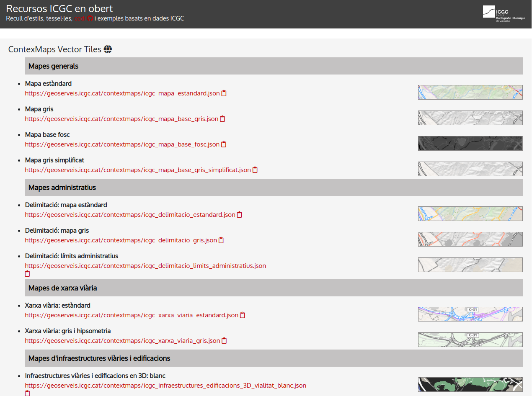Click the Delimitació: mapa estàndard preview thumbnail
This screenshot has width=532, height=396.
[x=470, y=213]
